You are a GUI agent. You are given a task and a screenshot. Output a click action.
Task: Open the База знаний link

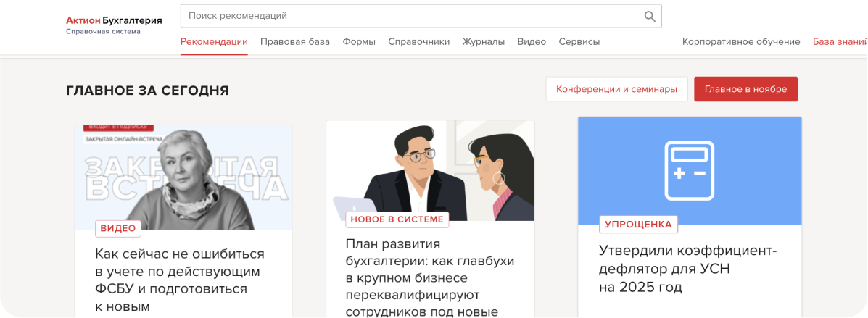point(840,42)
